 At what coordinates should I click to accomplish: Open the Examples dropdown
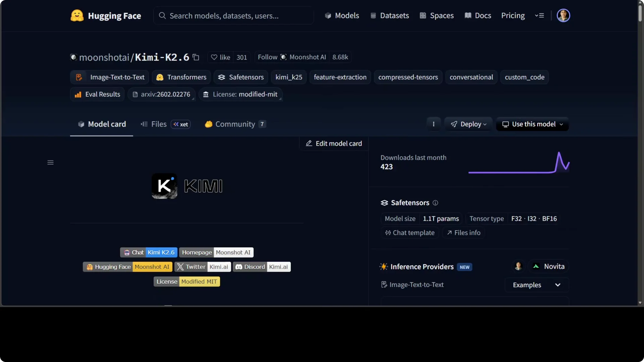[537, 285]
